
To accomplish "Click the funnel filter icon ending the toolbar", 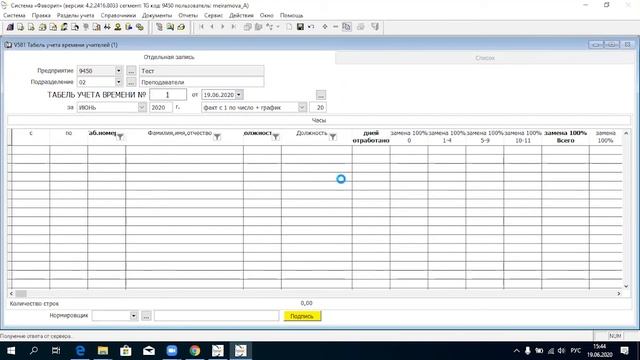I will pyautogui.click(x=375, y=27).
